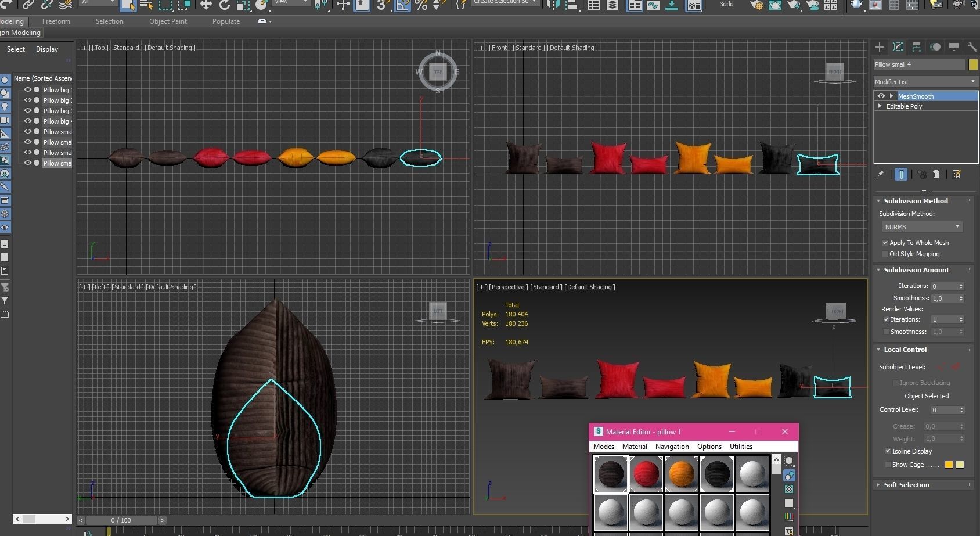Toggle Render Values Iterations checkbox
This screenshot has height=536, width=980.
[887, 319]
